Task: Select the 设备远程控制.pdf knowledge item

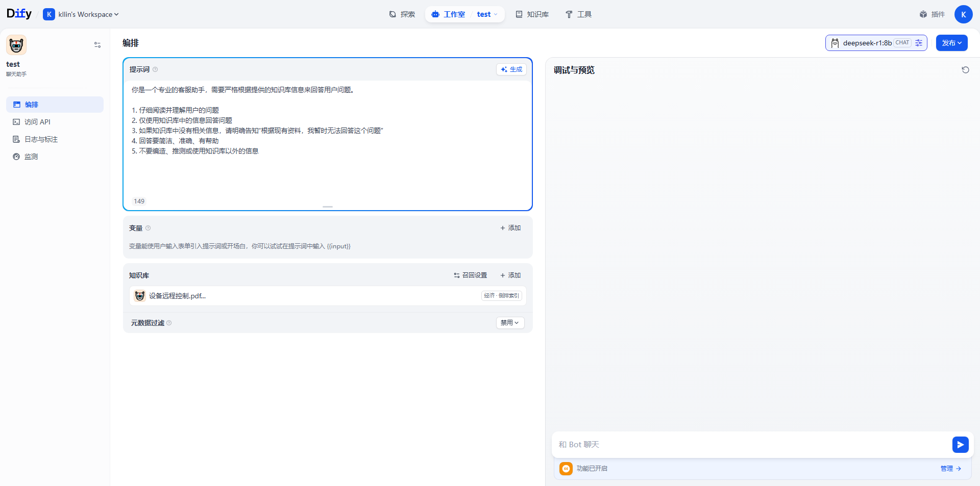Action: 328,296
